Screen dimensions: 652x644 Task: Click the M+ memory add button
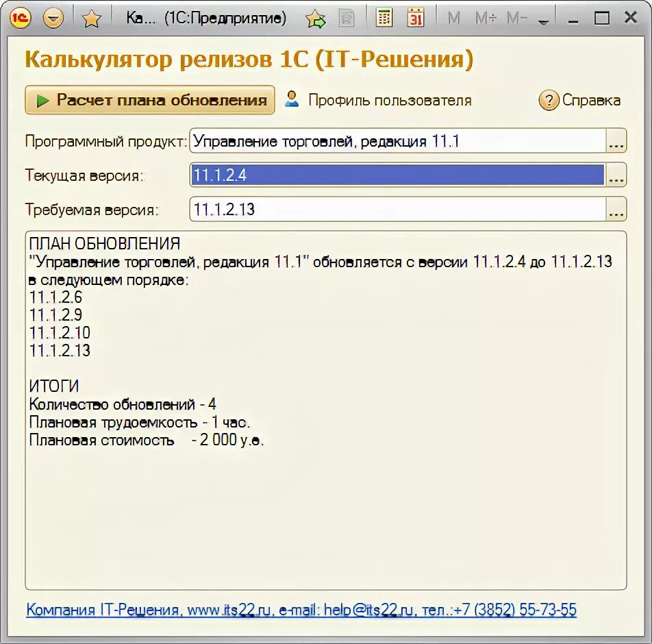[486, 18]
